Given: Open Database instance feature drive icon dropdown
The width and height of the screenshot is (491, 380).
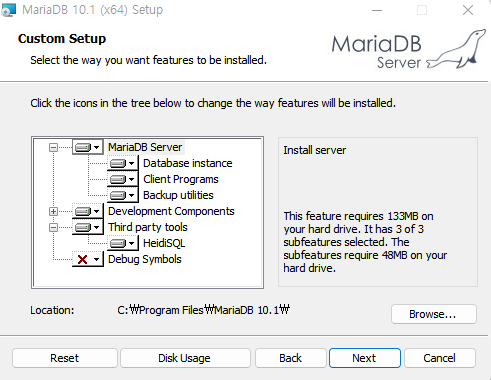Looking at the screenshot, I should point(122,163).
